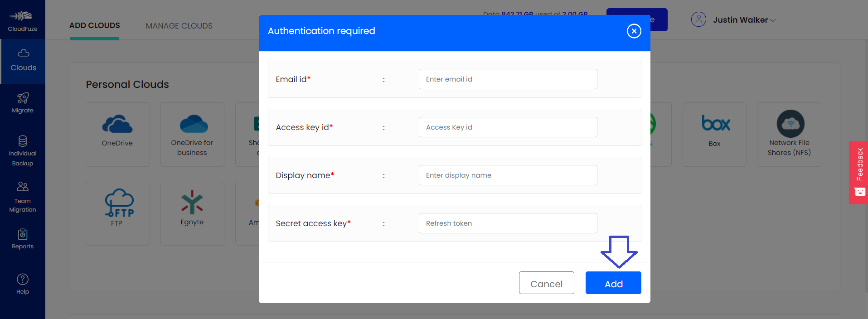This screenshot has width=868, height=319.
Task: Open the Reports sidebar icon
Action: (23, 239)
